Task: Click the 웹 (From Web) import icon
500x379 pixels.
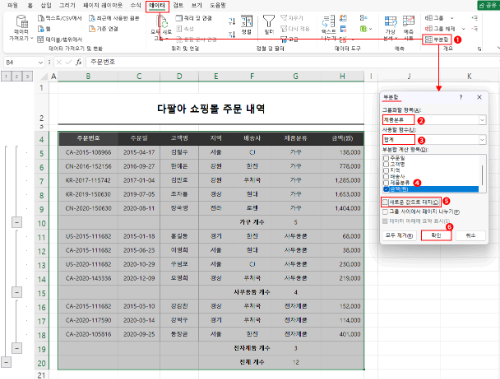Action: tap(41, 29)
